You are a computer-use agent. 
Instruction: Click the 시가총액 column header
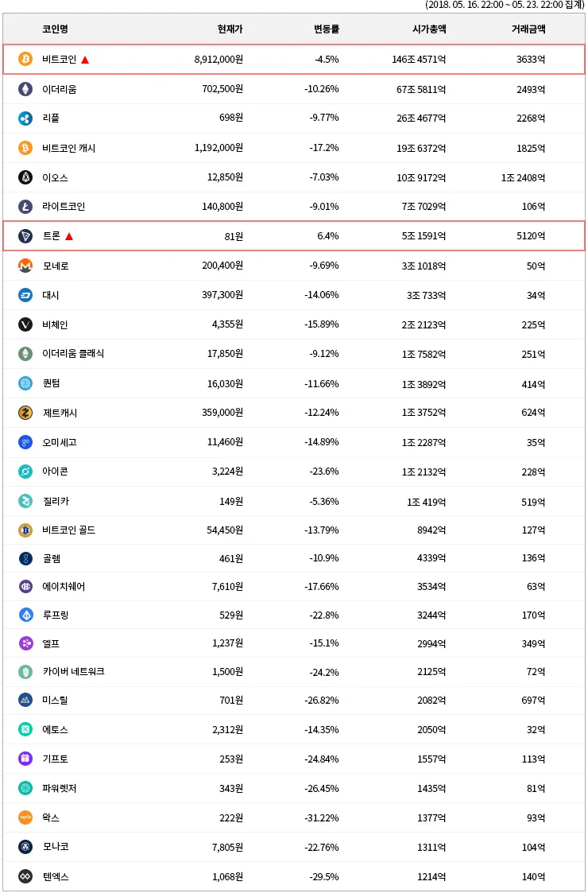(429, 29)
